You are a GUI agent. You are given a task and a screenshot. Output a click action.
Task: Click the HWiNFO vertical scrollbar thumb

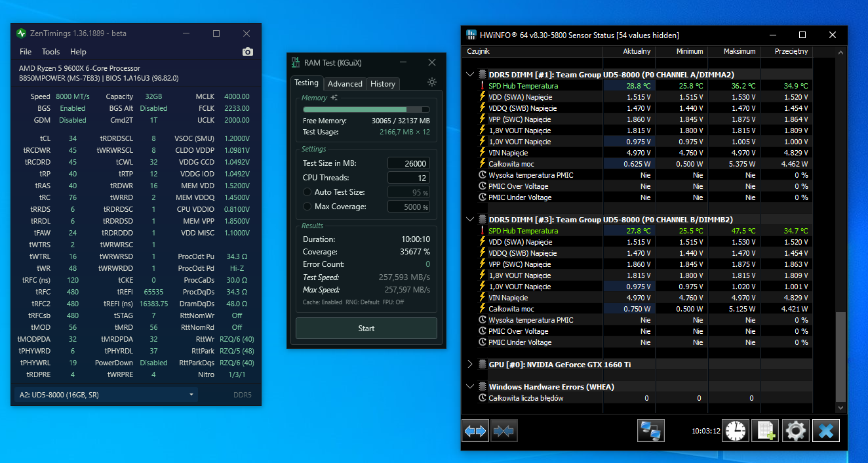841,357
